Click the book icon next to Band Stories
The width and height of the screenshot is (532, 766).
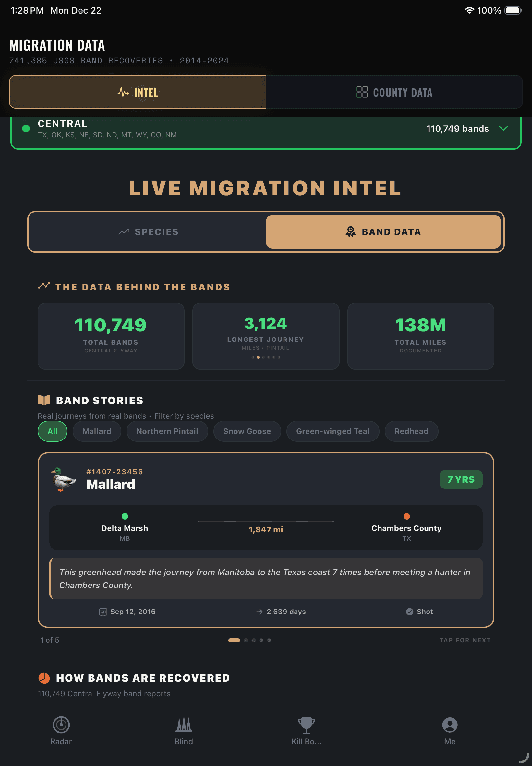coord(45,400)
